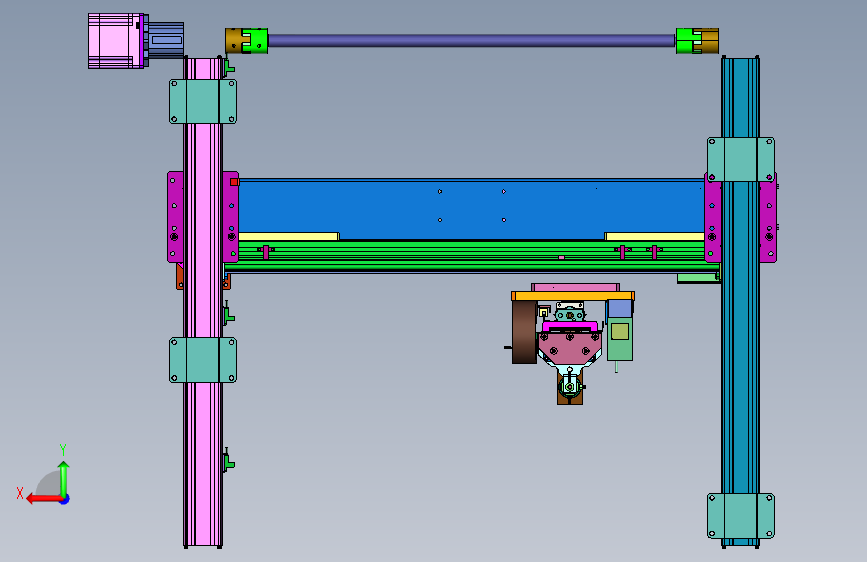Select the left yellow strip under blue plate
The height and width of the screenshot is (562, 867).
pos(289,236)
